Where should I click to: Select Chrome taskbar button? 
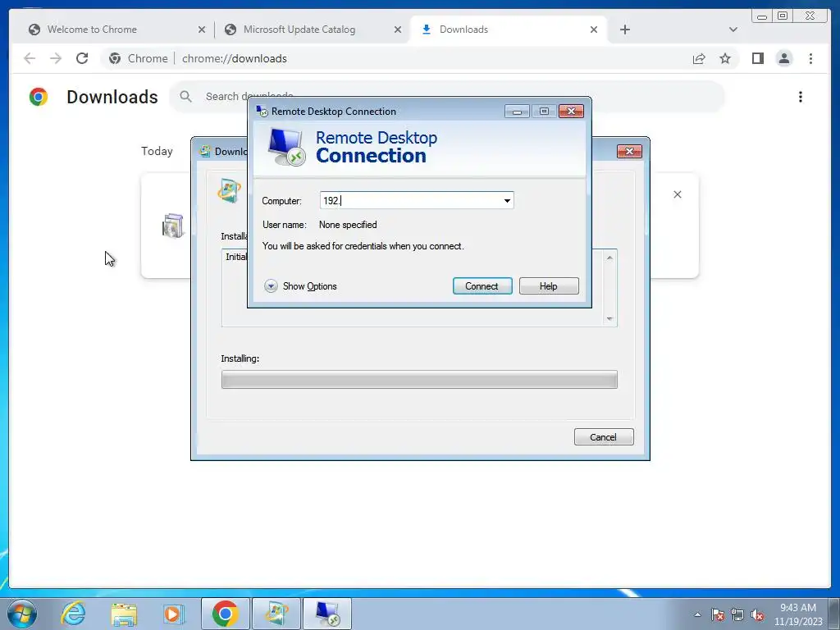pos(226,614)
